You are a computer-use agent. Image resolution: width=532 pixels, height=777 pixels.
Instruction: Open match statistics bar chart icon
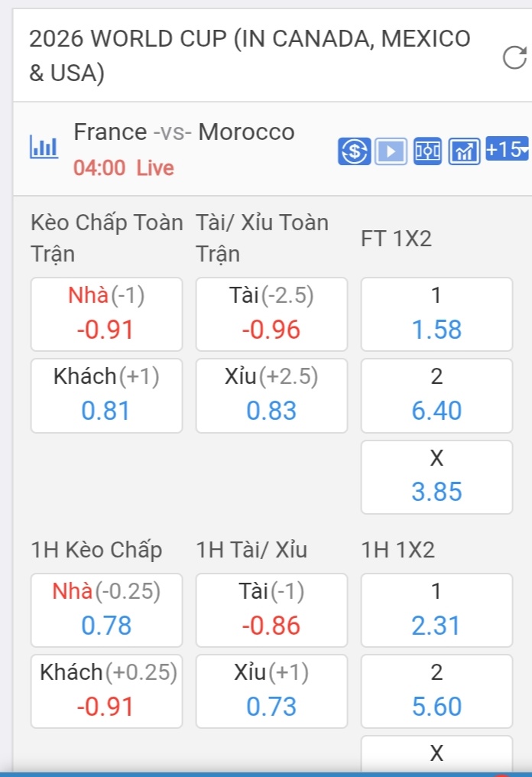click(44, 147)
